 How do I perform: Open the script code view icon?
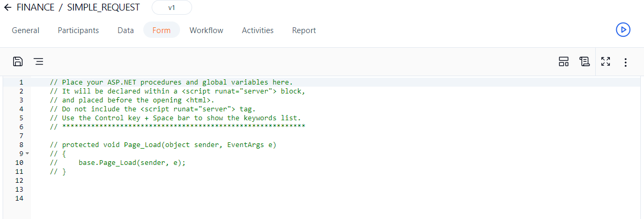(584, 62)
